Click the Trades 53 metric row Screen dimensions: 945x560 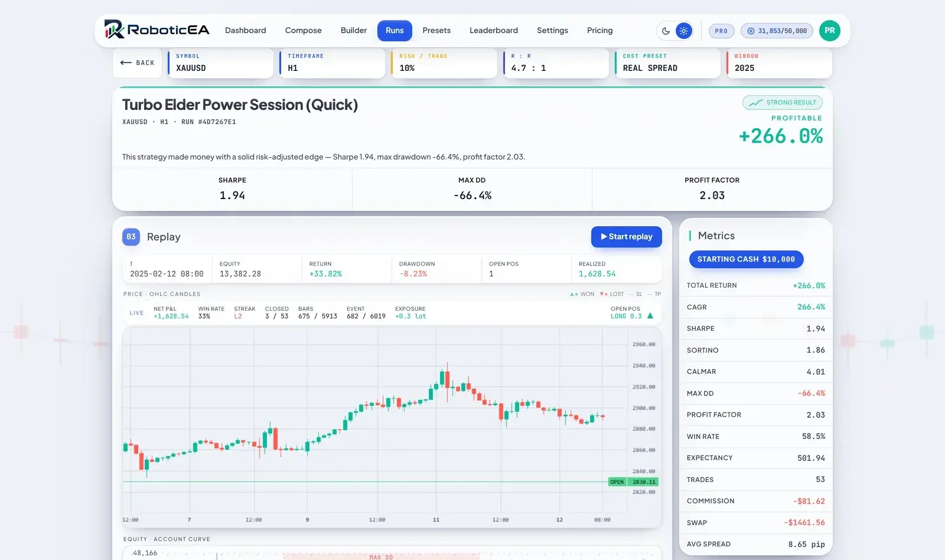pos(756,480)
